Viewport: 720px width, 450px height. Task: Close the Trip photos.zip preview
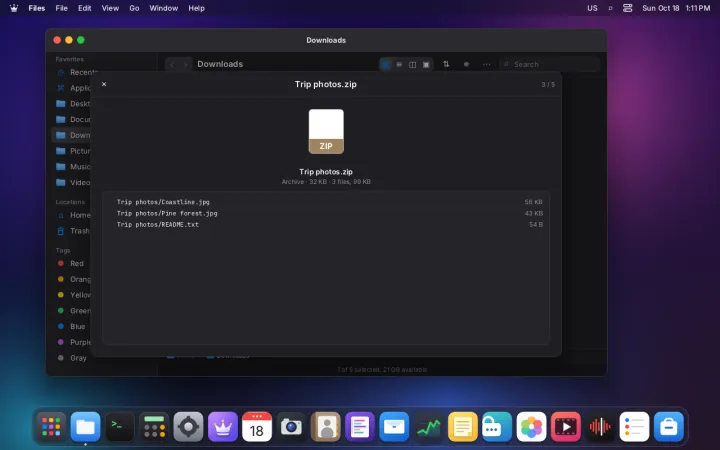(104, 84)
